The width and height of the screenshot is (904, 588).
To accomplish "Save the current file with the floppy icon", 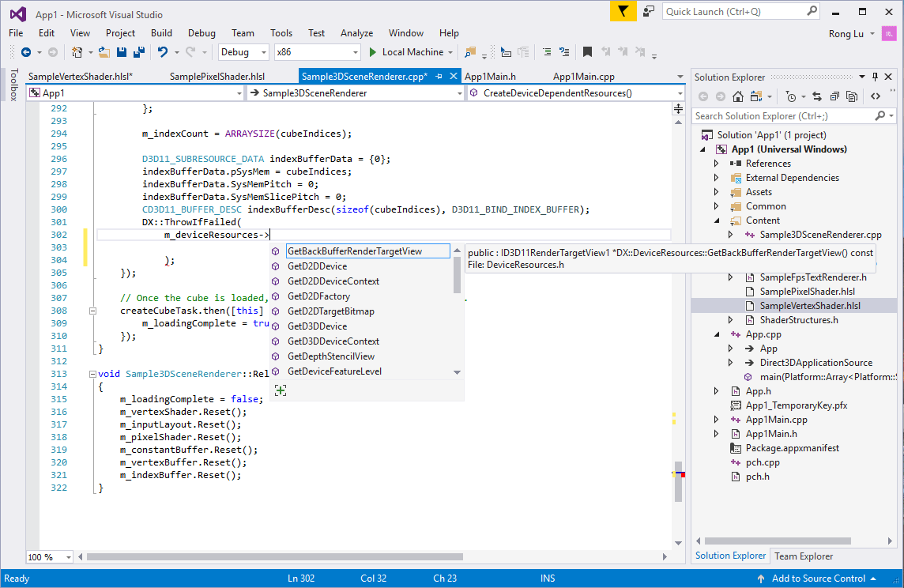I will 122,52.
